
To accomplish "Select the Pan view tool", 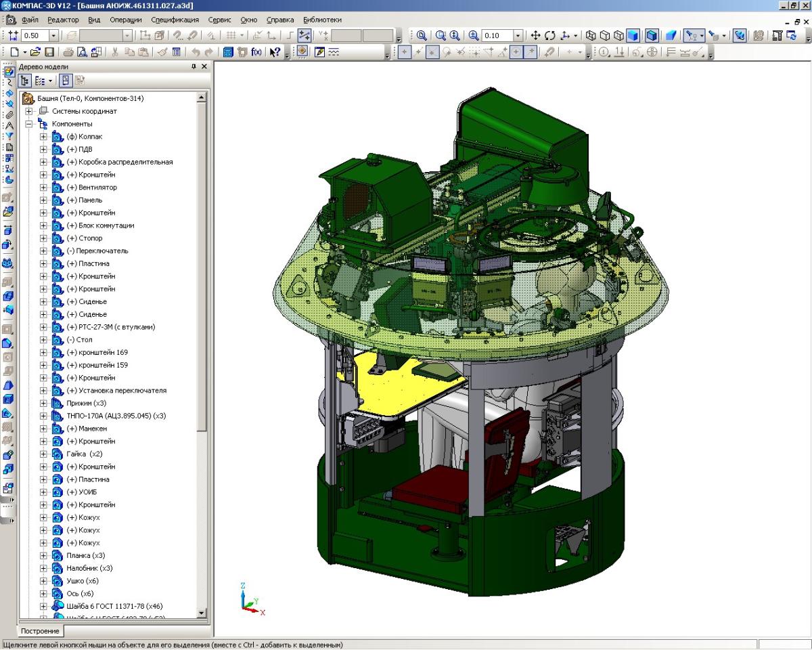I will coord(535,35).
